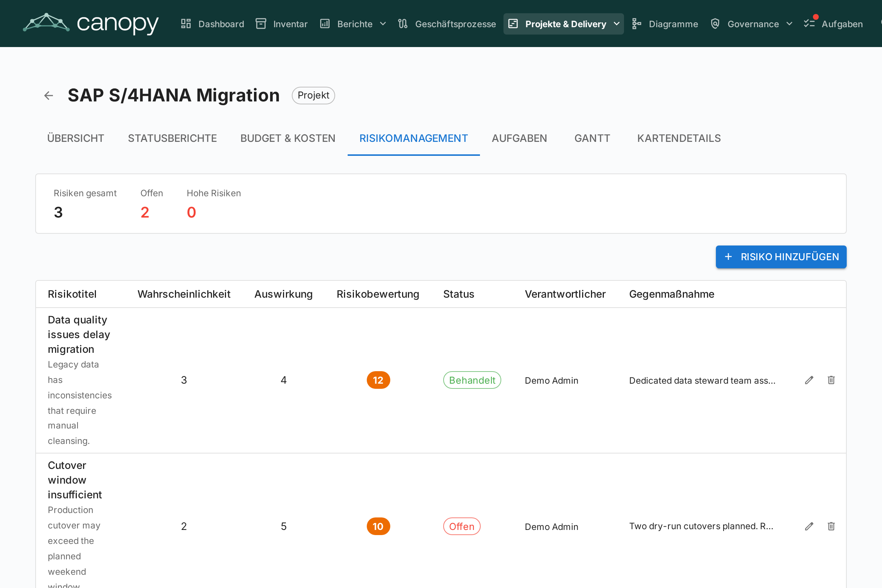Screen dimensions: 882x588
Task: Click risk score badge 12
Action: [x=378, y=380]
